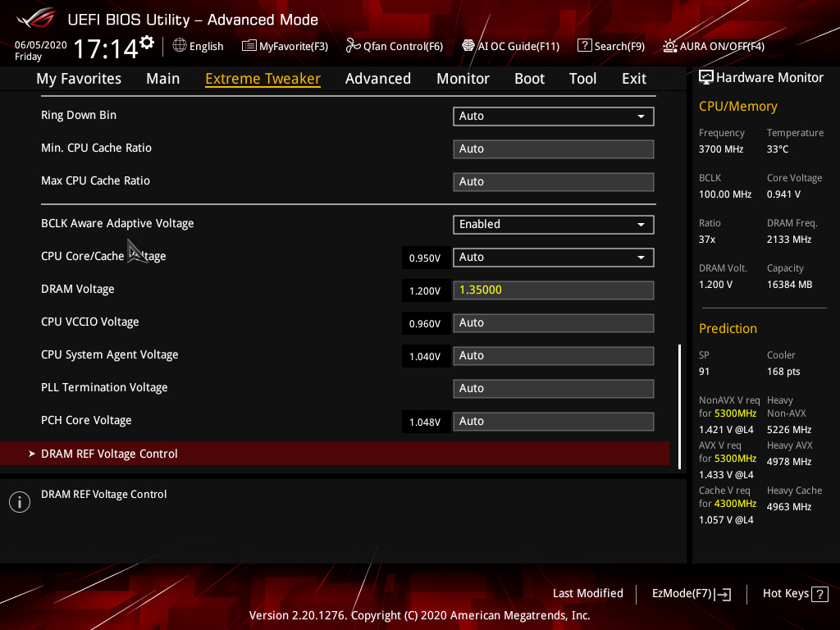The width and height of the screenshot is (840, 630).
Task: Click the 4963 MHz Heavy Cache value
Action: pyautogui.click(x=788, y=507)
